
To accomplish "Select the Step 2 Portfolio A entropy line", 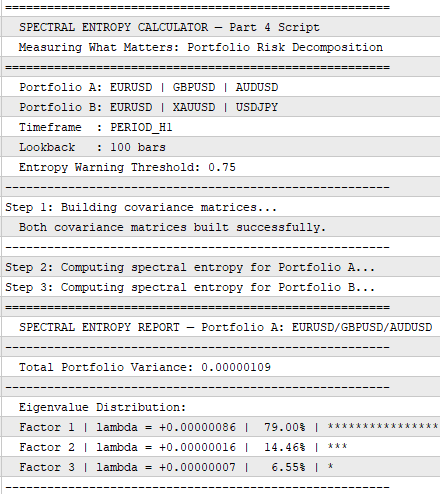I will point(221,267).
